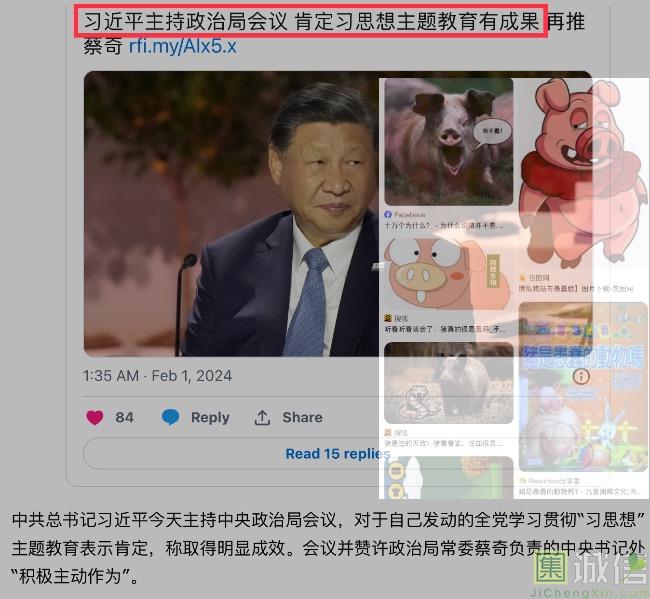Viewport: 650px width, 599px height.
Task: Click the Facebook logo icon under pig photo
Action: click(x=388, y=214)
